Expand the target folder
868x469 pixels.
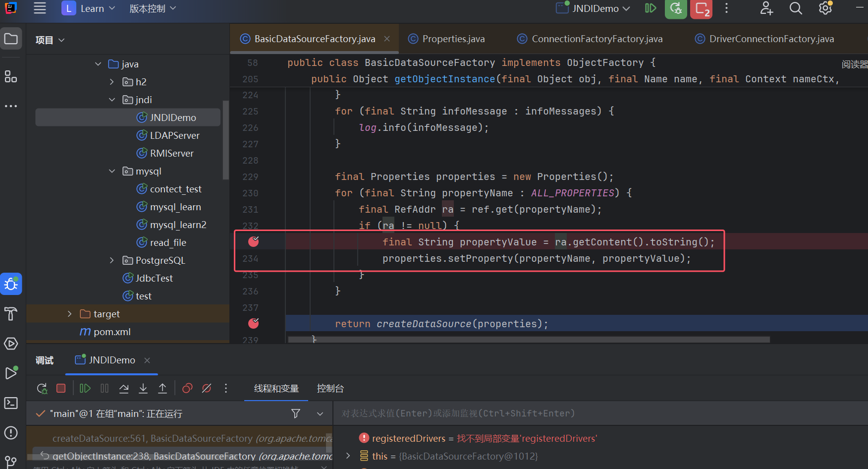tap(69, 314)
